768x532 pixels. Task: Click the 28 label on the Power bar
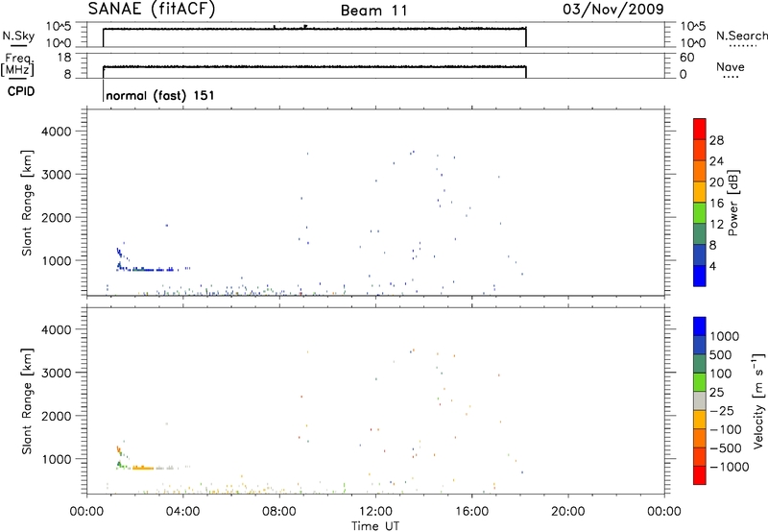click(716, 140)
